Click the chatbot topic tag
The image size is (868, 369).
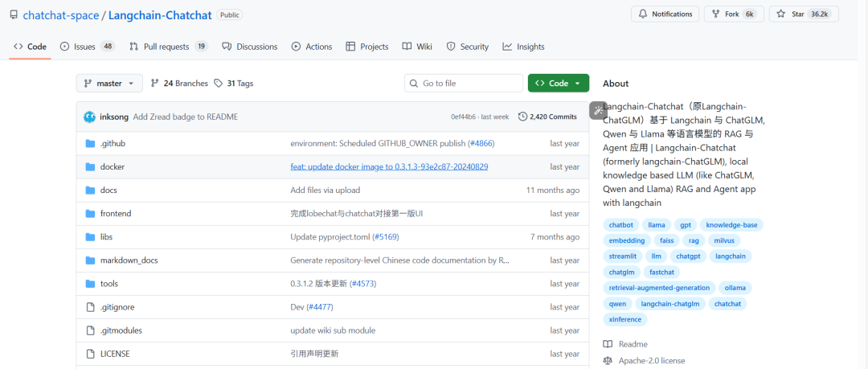pyautogui.click(x=620, y=225)
